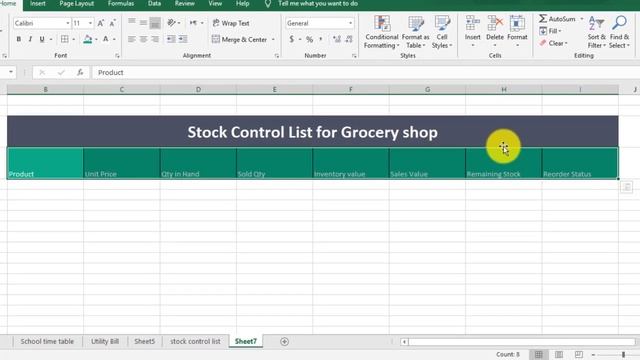Click Tell me what you want to do
The image size is (640, 360).
pyautogui.click(x=318, y=4)
